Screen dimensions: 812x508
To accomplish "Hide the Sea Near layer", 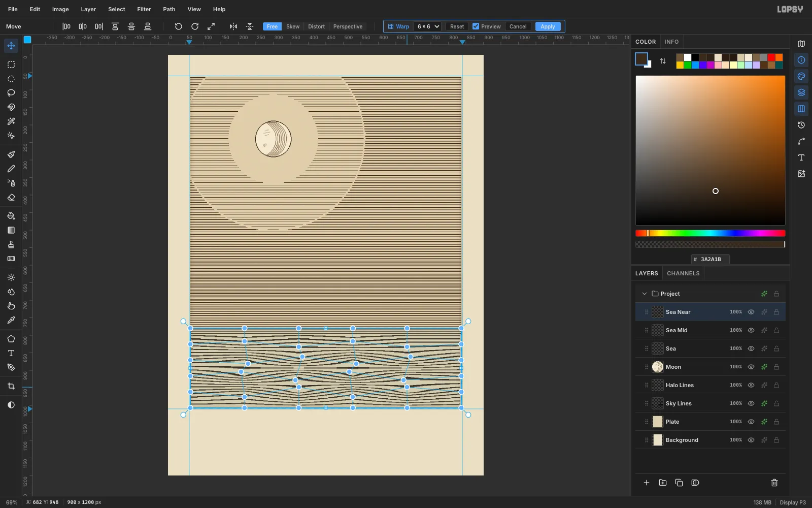I will [x=751, y=312].
